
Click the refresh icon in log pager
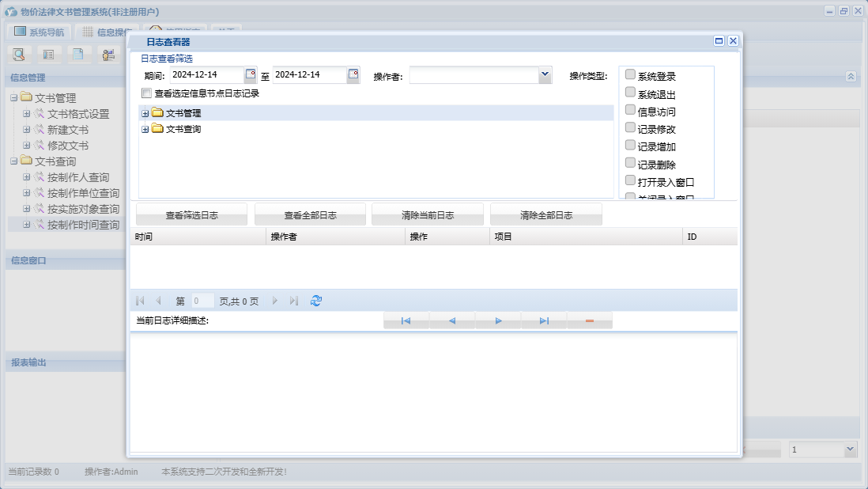coord(316,301)
